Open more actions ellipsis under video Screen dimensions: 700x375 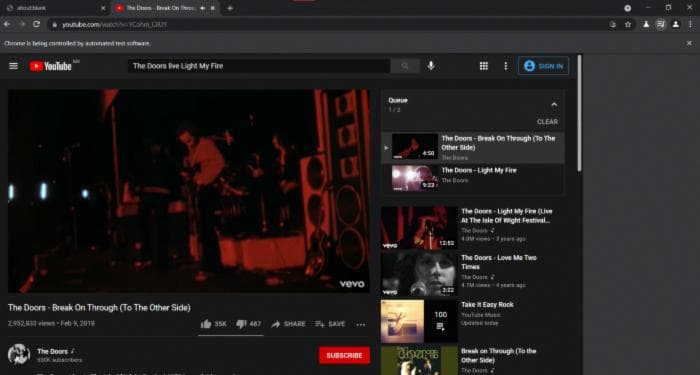click(x=361, y=325)
